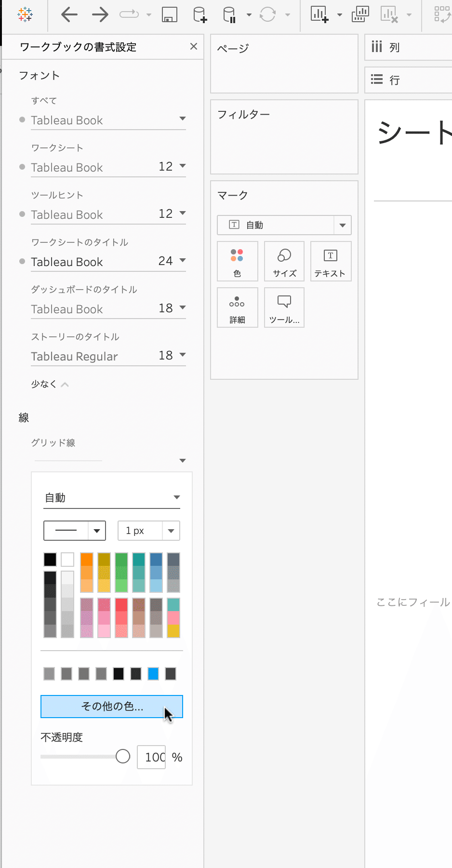Open the すべて font dropdown
The width and height of the screenshot is (452, 868).
tap(183, 119)
